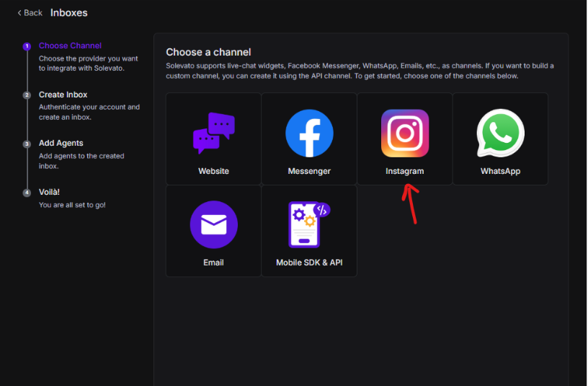Click the Back link
Viewport: 588px width, 386px height.
(x=30, y=13)
